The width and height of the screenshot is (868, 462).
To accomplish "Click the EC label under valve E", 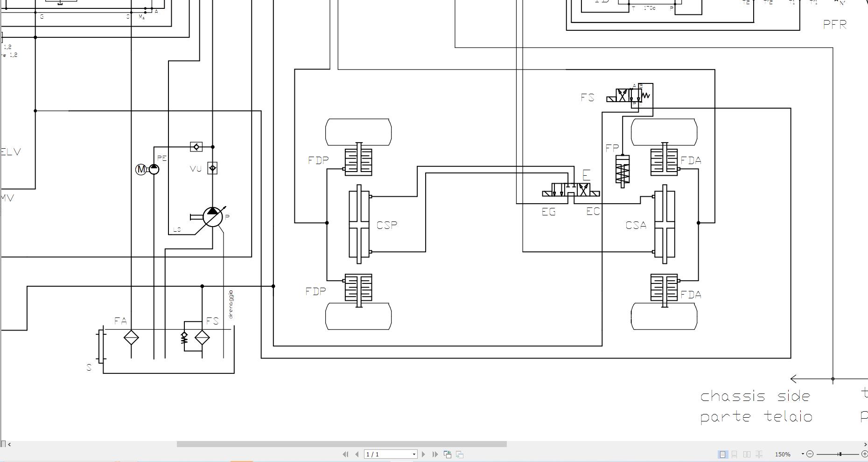I will (593, 212).
